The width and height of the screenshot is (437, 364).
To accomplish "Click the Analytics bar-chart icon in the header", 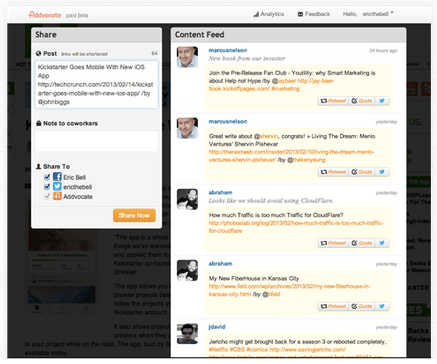I will [256, 14].
